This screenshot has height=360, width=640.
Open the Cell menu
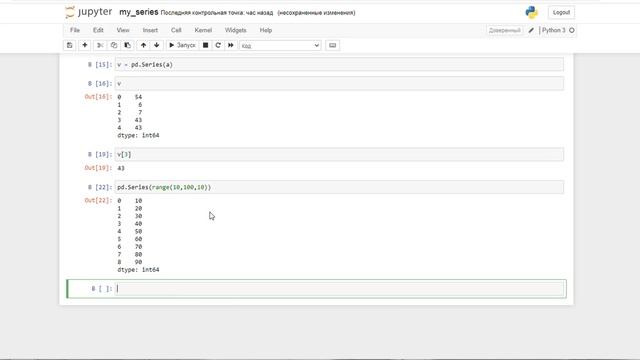(x=176, y=30)
